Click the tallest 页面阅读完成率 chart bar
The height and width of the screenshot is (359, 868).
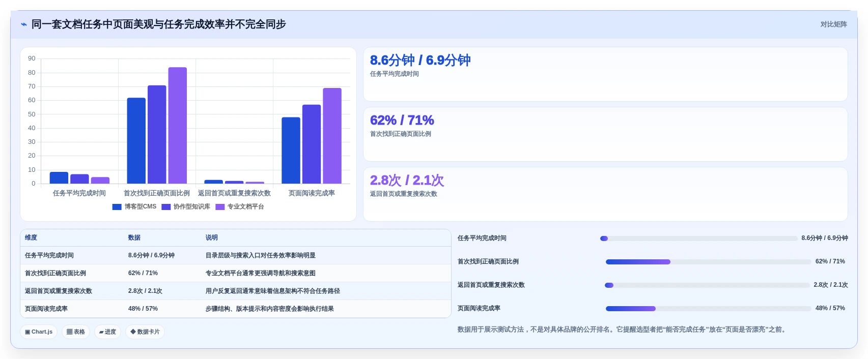(332, 136)
